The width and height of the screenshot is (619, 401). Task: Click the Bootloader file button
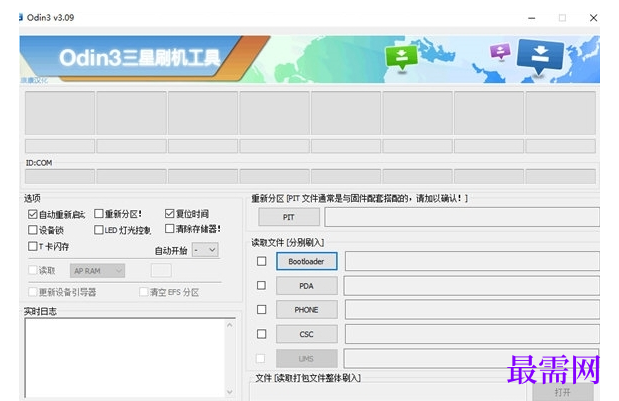[x=307, y=261]
